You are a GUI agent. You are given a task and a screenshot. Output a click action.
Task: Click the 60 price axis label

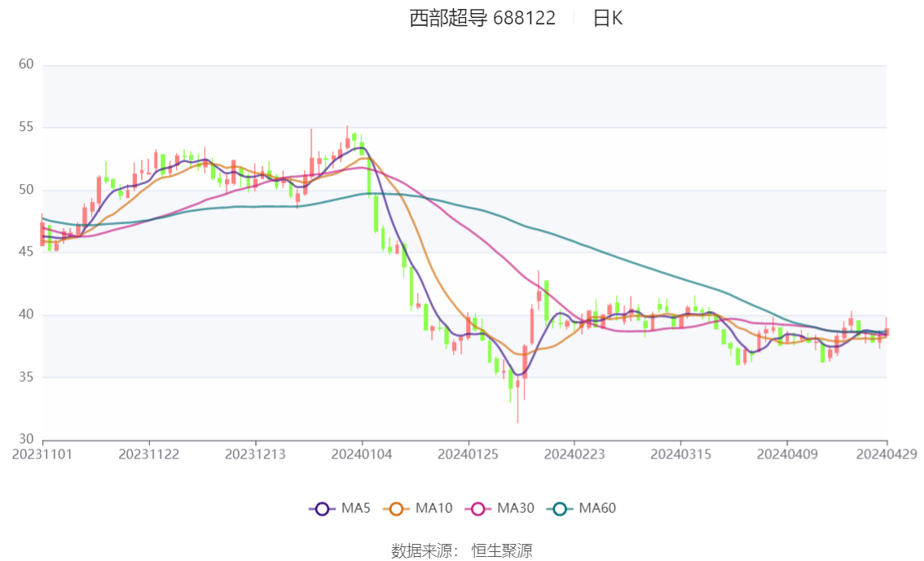tap(26, 64)
